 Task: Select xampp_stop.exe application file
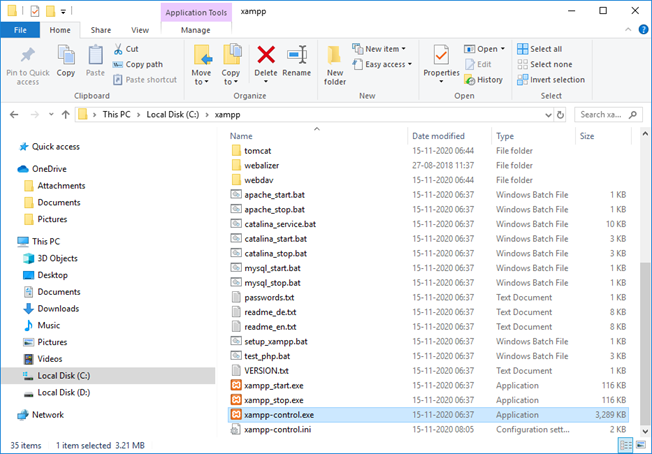(x=274, y=400)
